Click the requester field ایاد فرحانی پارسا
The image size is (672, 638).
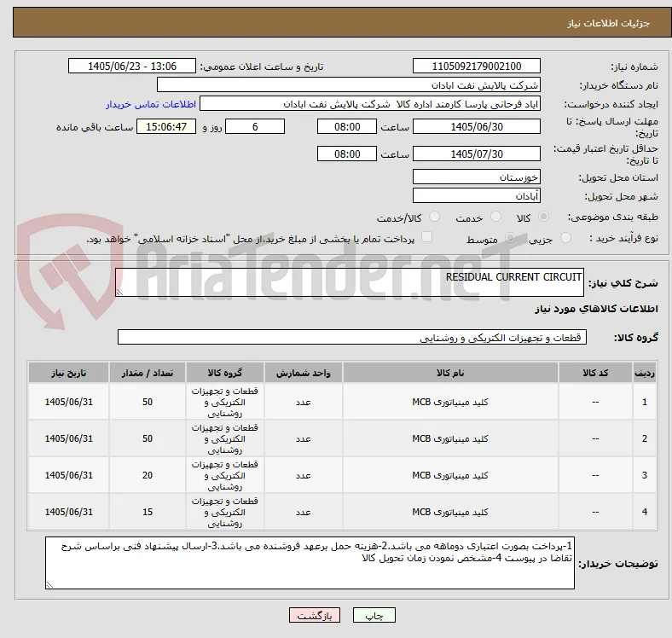click(x=370, y=104)
